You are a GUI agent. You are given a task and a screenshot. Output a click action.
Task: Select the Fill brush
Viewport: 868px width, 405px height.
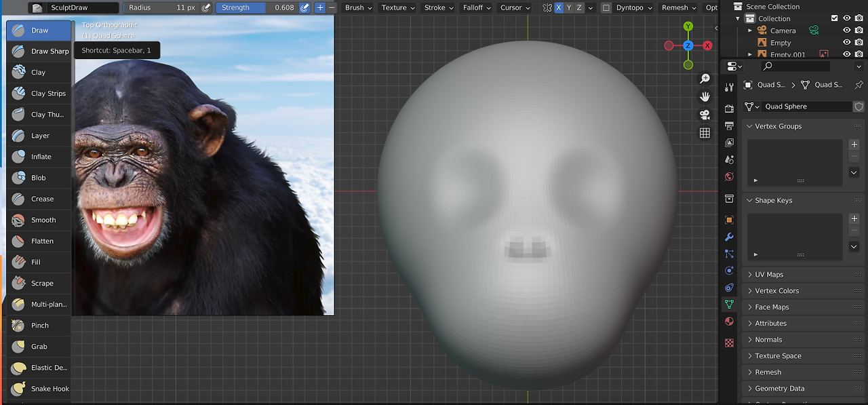[39, 262]
